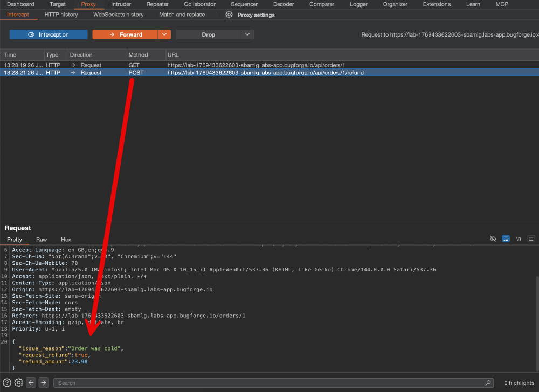Click the Origin header line
539x392 pixels.
coord(112,289)
